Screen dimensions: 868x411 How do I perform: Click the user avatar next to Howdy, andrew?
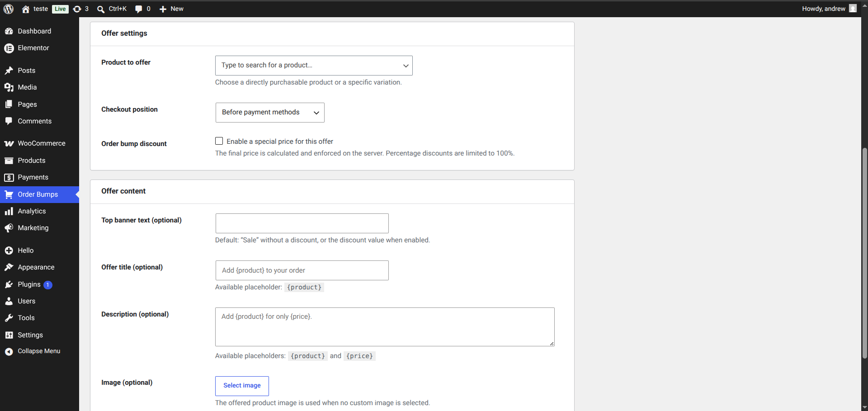853,9
